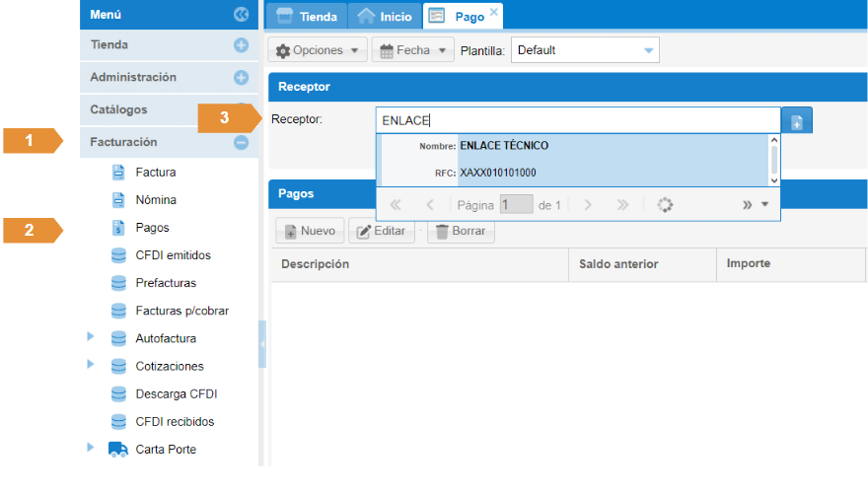Collapse the Menú sidebar panel
Image resolution: width=868 pixels, height=495 pixels.
click(241, 15)
